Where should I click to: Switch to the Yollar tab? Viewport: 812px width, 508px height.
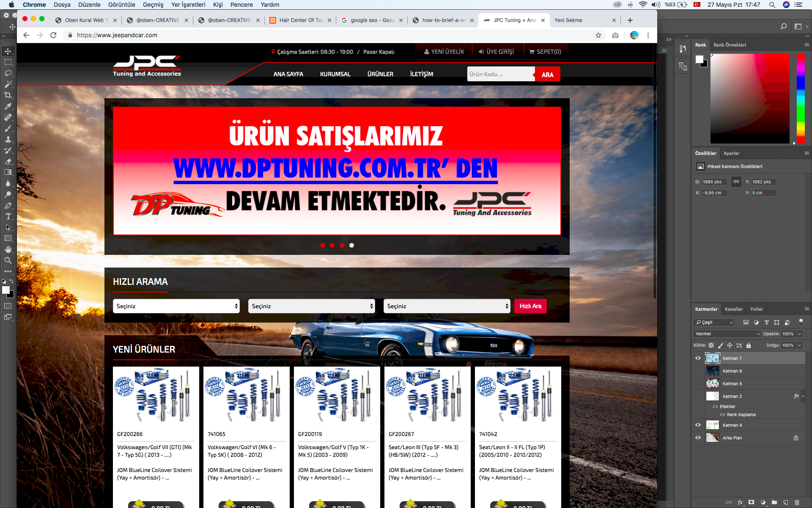tap(756, 309)
